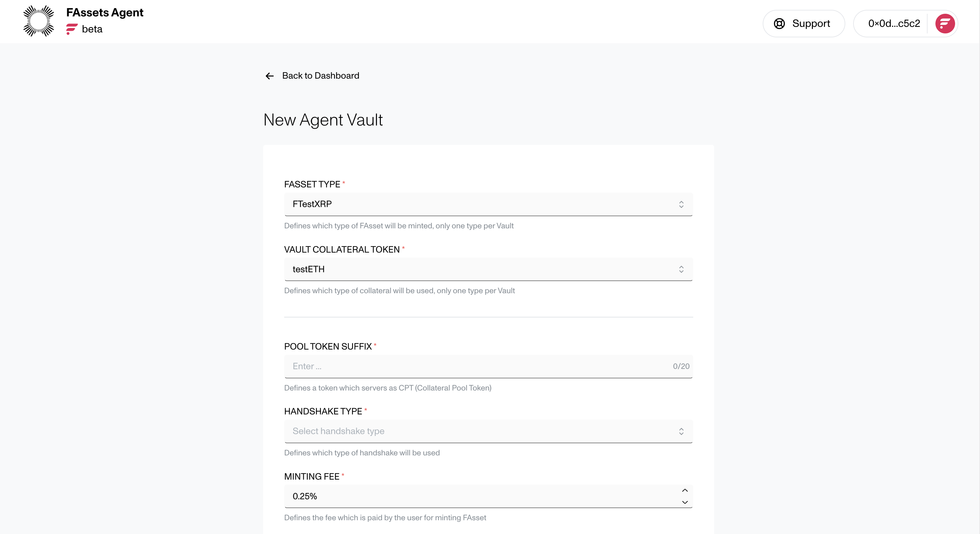The image size is (980, 534).
Task: Click the Flare beta logo icon
Action: pos(71,29)
